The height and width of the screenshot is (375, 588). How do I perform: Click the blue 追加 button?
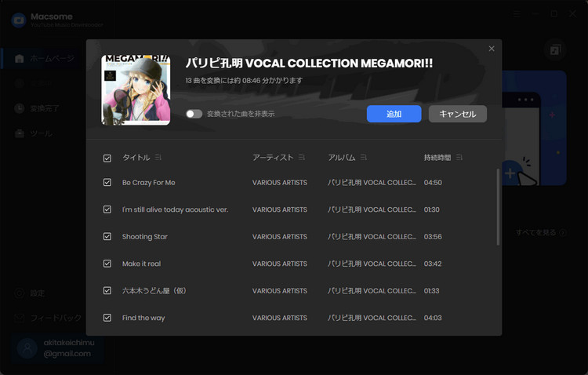(394, 114)
